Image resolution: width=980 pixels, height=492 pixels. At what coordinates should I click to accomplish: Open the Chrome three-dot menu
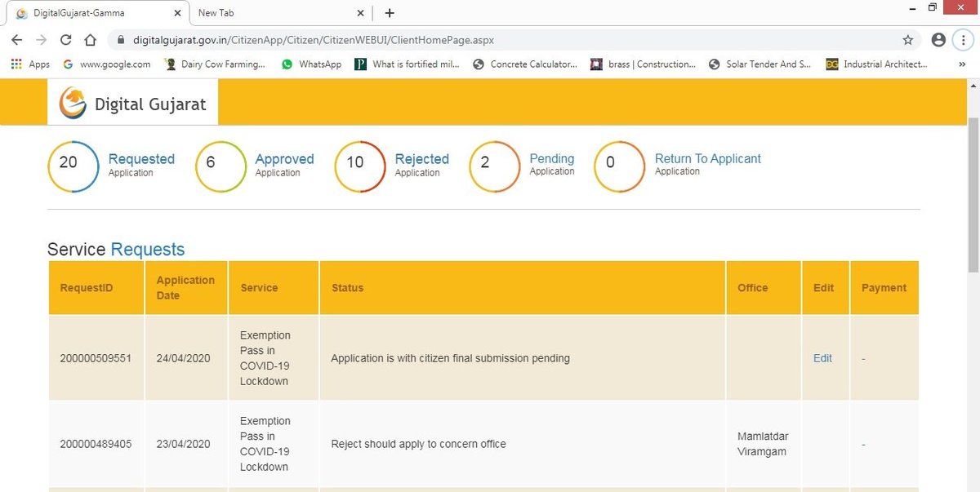[x=963, y=39]
